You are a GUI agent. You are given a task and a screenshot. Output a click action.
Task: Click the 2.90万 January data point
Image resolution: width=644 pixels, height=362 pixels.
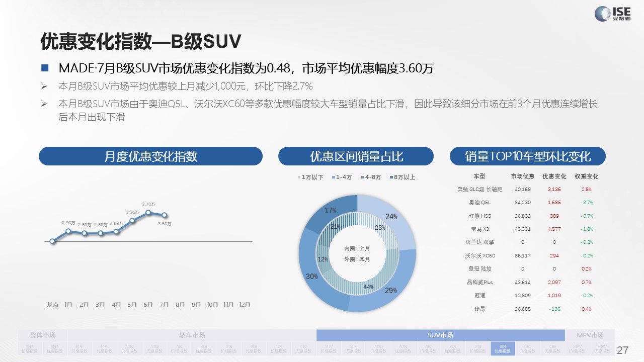pyautogui.click(x=68, y=231)
